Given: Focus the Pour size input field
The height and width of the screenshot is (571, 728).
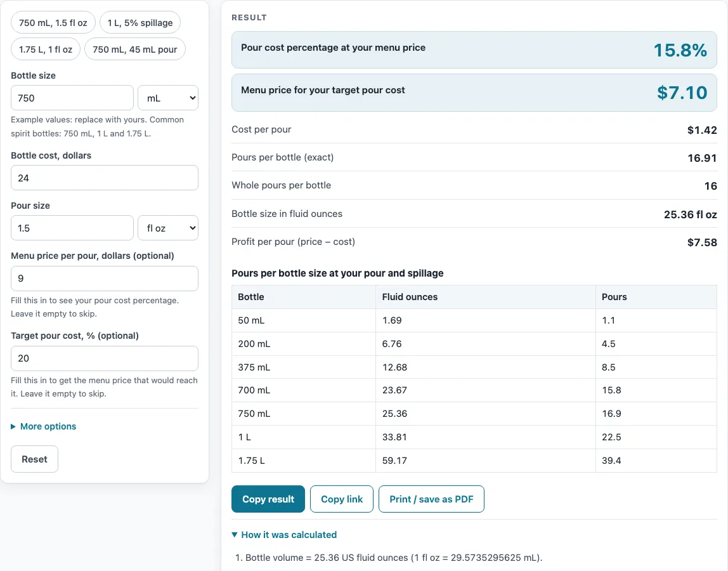Looking at the screenshot, I should pos(72,228).
